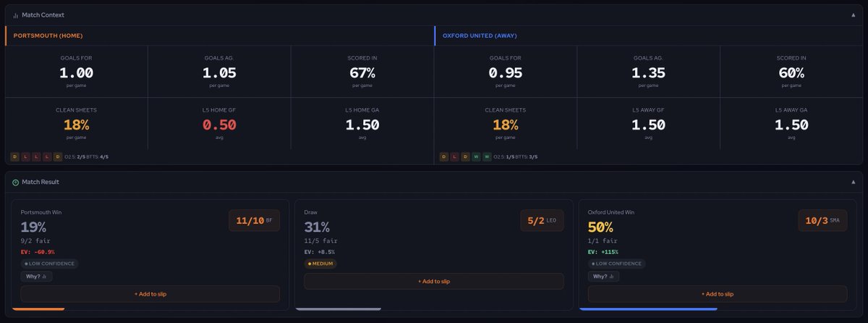
Task: Click Portsmouth Goals Against value 1.05
Action: pyautogui.click(x=219, y=72)
